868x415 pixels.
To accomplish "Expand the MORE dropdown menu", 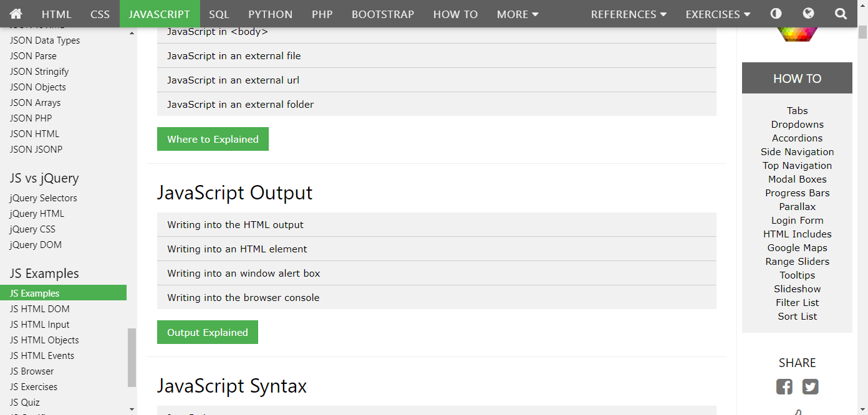I will (518, 14).
